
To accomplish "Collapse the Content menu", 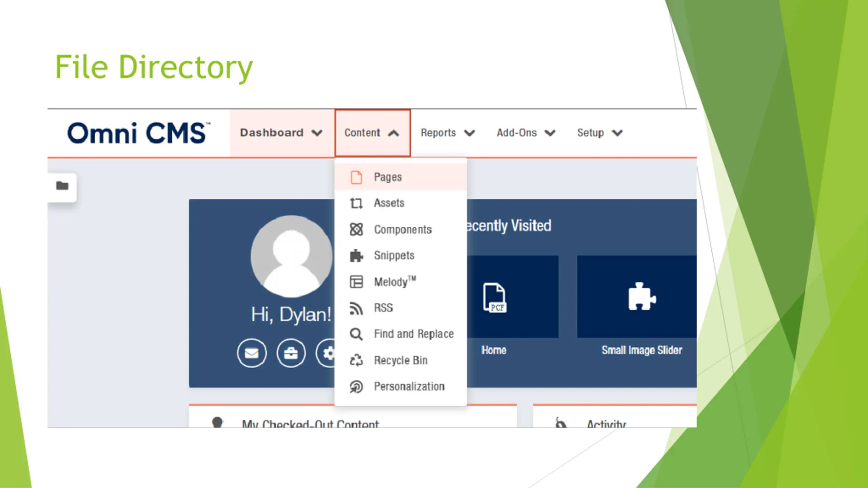I will click(x=373, y=133).
